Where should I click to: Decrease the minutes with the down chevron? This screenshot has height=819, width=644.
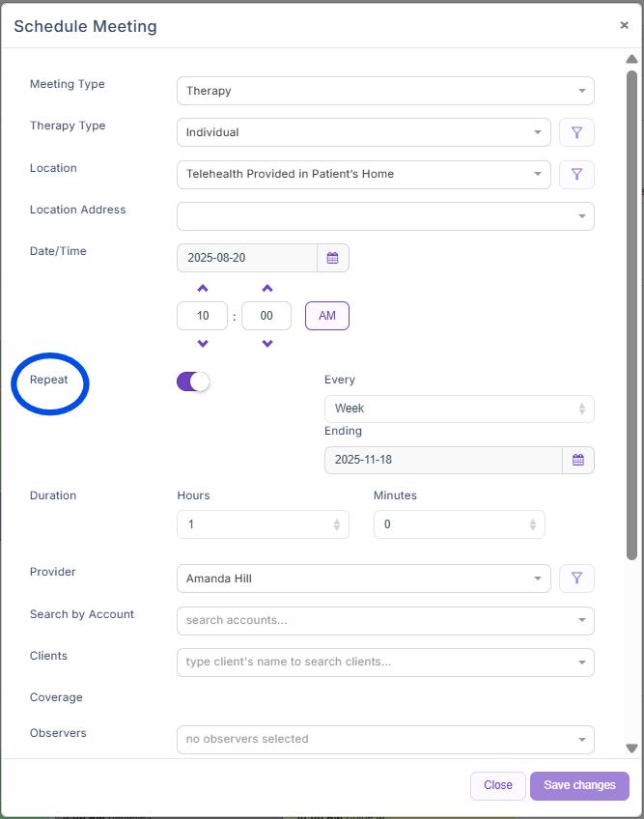click(x=267, y=344)
